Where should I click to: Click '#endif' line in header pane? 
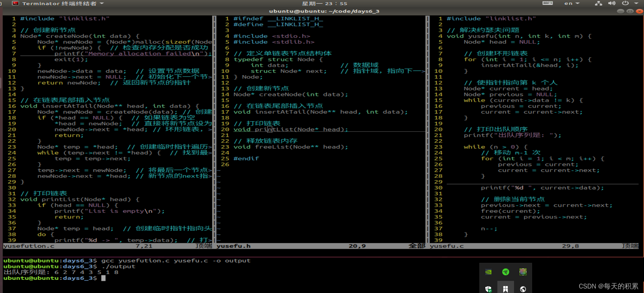[x=246, y=159]
